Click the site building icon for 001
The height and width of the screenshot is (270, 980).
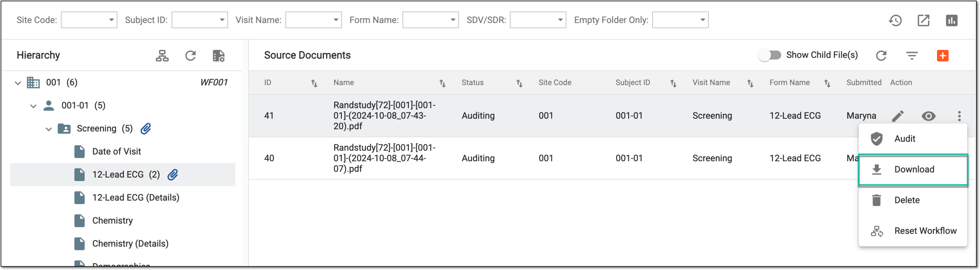pyautogui.click(x=33, y=83)
